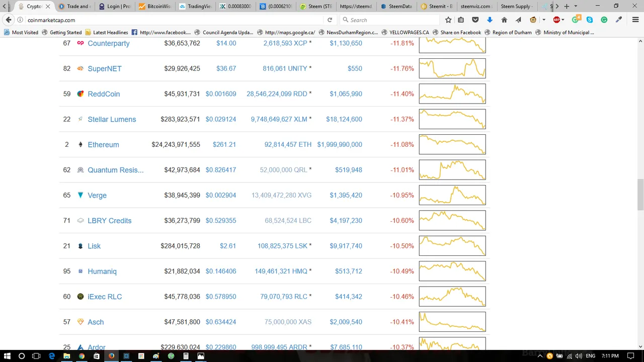This screenshot has height=362, width=644.
Task: Switch to the BitcoinWisdom tab
Action: 155,7
